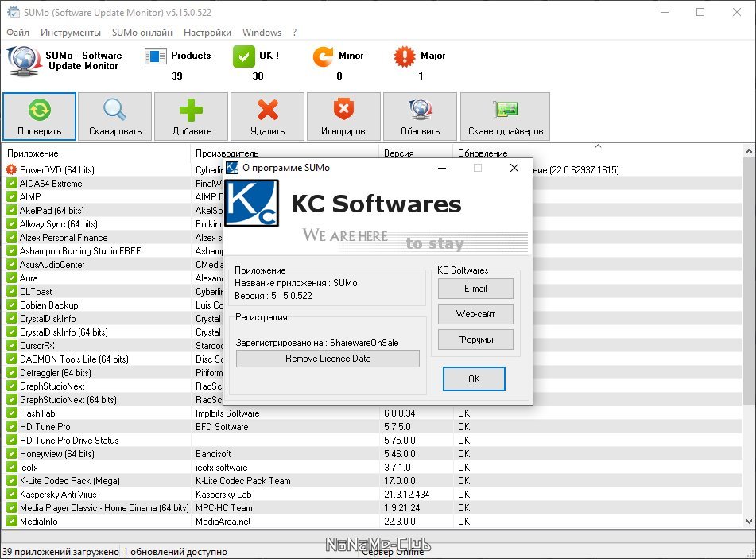This screenshot has width=756, height=559.
Task: Click the Remove Licence Data button
Action: tap(328, 359)
